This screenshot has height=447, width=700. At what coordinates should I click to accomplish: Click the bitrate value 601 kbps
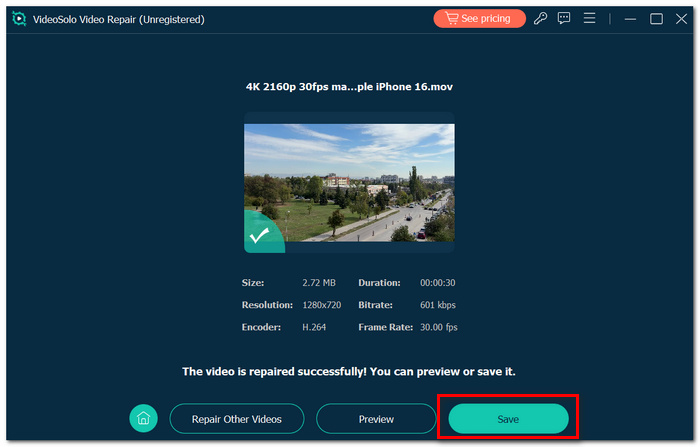click(438, 305)
